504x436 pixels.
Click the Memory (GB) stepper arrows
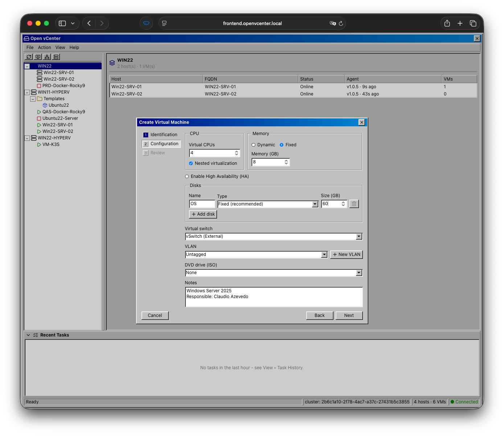286,162
